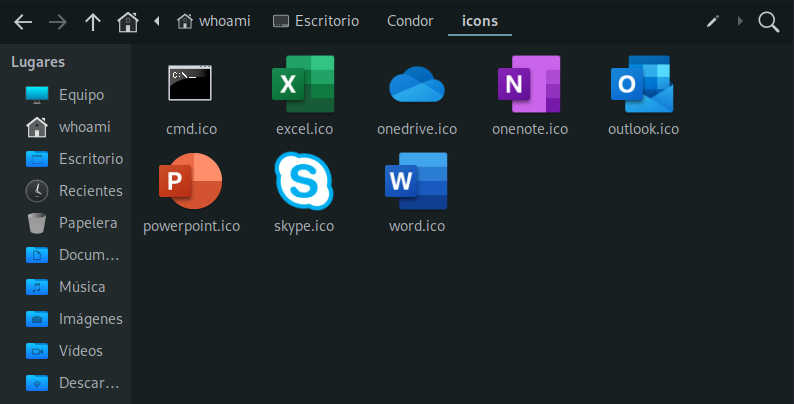Click the outlook.ico file name
Image resolution: width=794 pixels, height=404 pixels.
pos(643,129)
